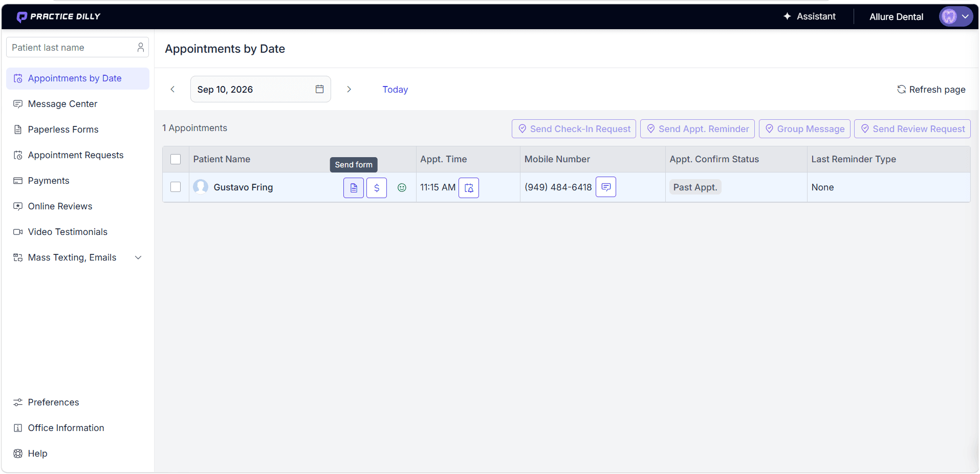
Task: Open Office Information menu item
Action: pos(78,428)
